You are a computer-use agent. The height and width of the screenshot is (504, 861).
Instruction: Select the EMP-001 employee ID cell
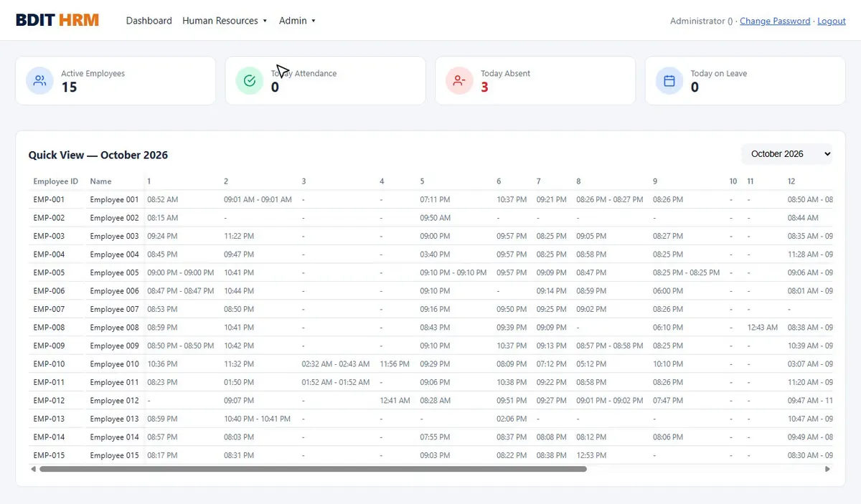(x=49, y=199)
